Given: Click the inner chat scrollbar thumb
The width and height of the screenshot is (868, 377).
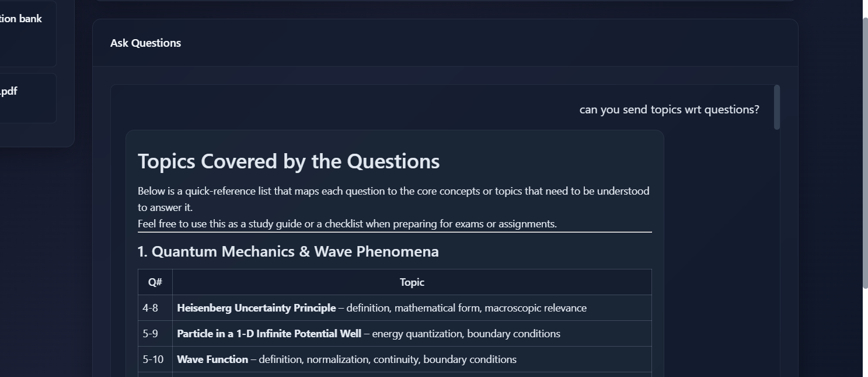Looking at the screenshot, I should click(777, 107).
